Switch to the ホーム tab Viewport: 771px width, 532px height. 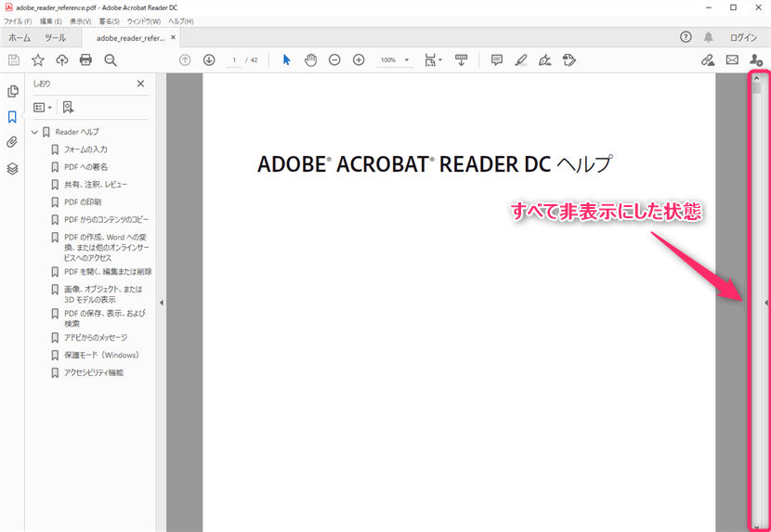tap(20, 38)
